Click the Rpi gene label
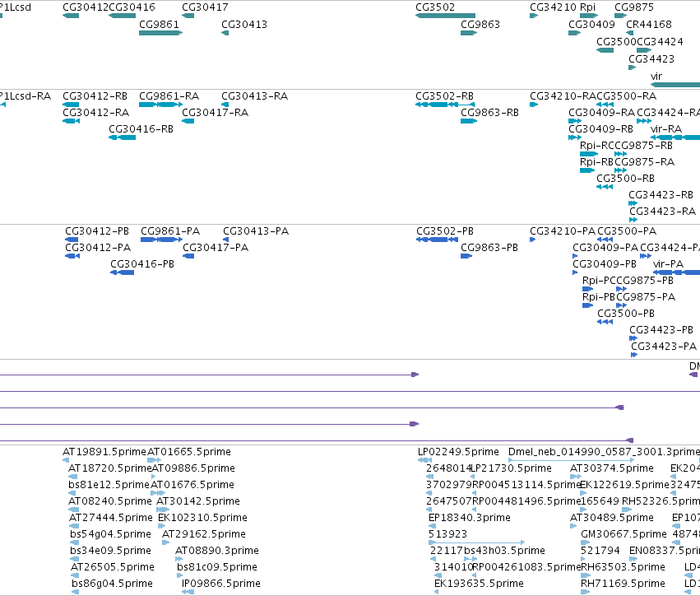Viewport: 700px width, 596px height. tap(587, 7)
